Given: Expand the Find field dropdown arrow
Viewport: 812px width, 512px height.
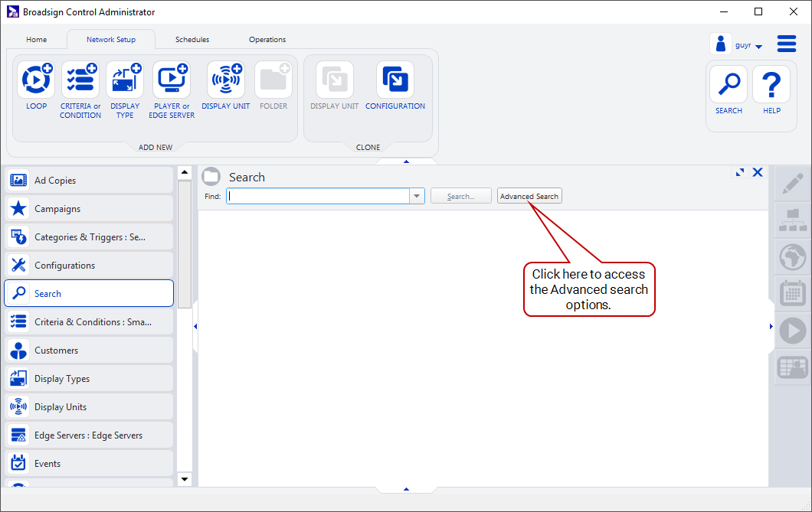Looking at the screenshot, I should [x=417, y=196].
